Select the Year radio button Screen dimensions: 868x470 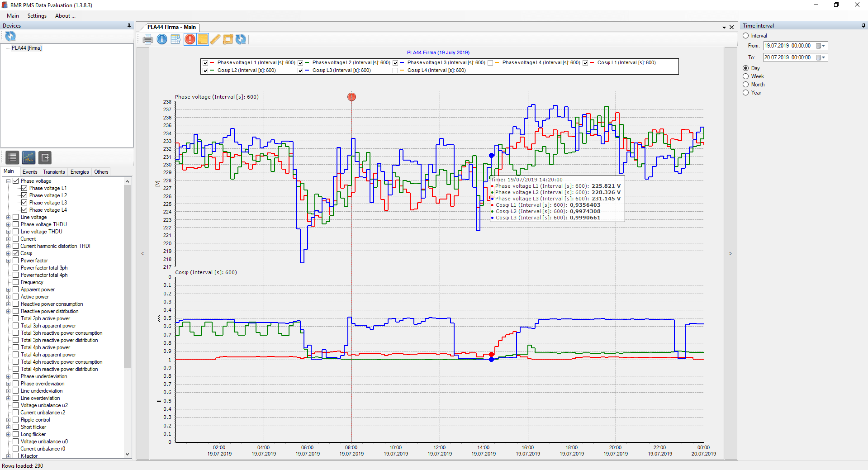746,93
